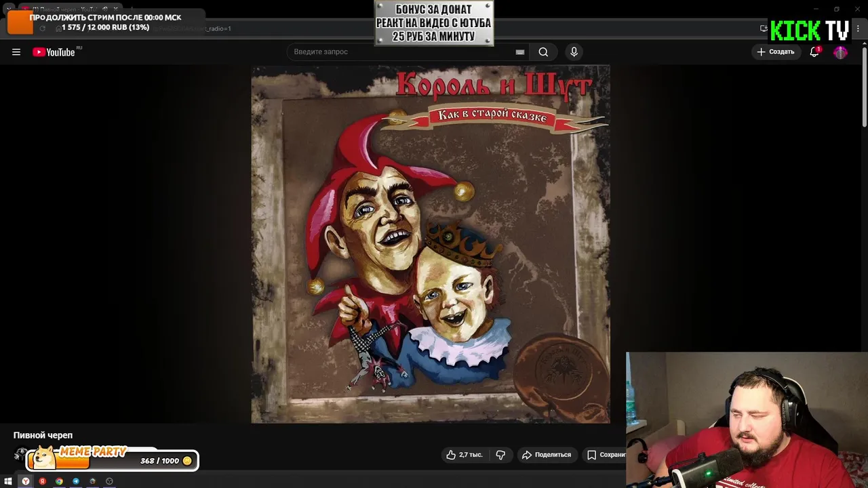Screen dimensions: 868x488
Task: Launch Google Chrome from taskbar
Action: (x=59, y=481)
